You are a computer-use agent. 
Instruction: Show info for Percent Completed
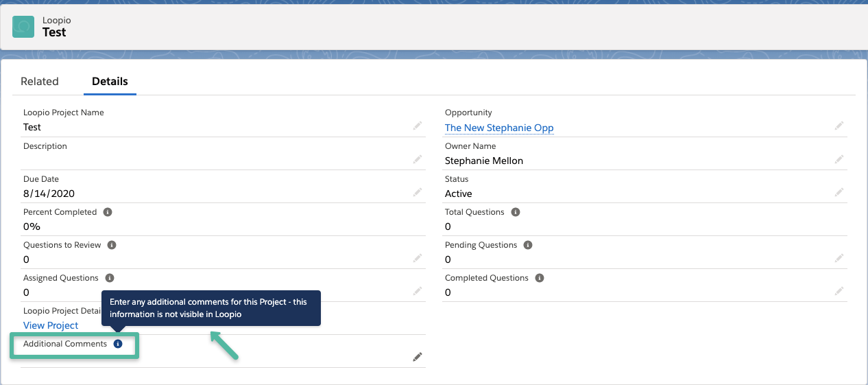(108, 212)
